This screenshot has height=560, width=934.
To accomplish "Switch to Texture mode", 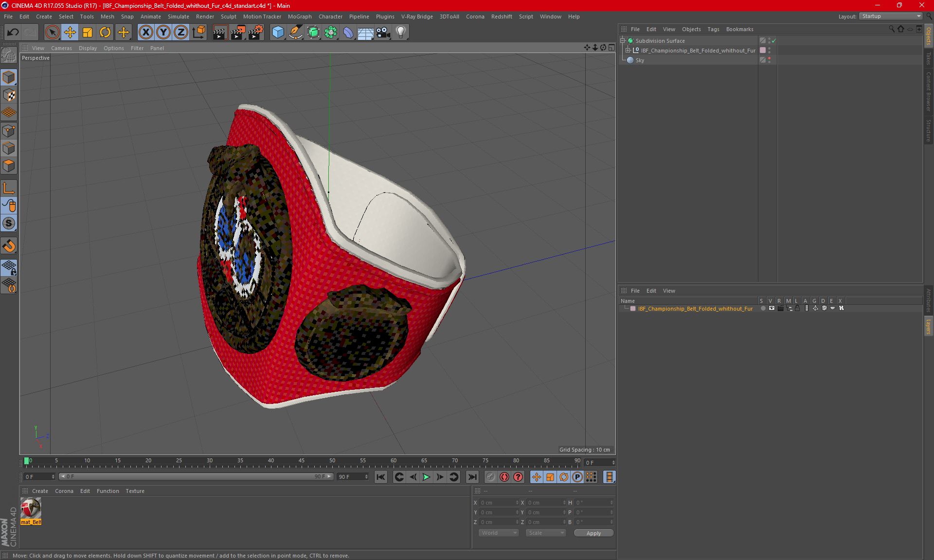I will tap(9, 95).
